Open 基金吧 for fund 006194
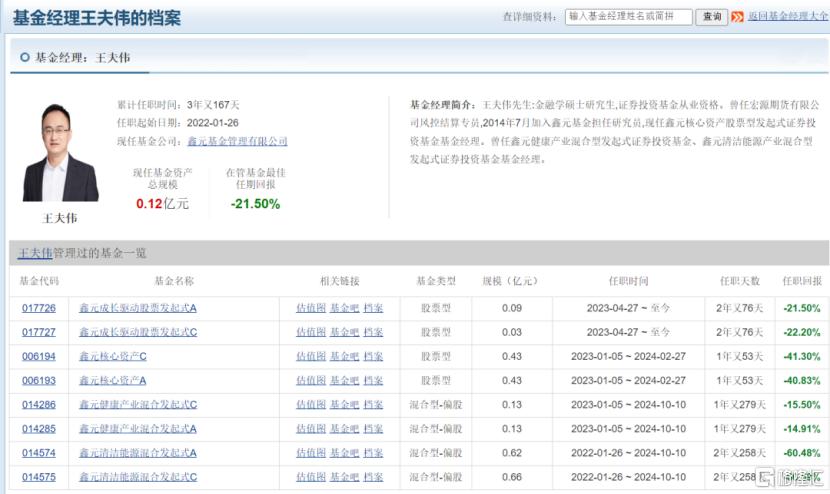 coord(345,356)
